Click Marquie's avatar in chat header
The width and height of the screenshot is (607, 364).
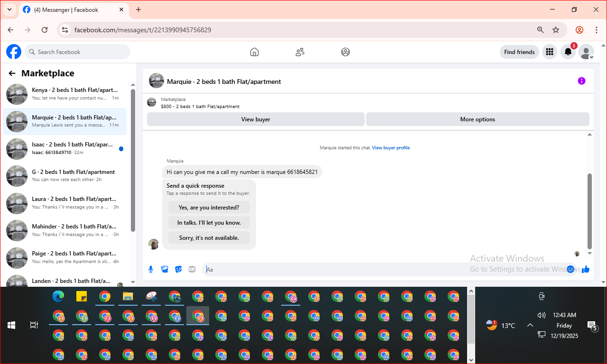point(156,81)
